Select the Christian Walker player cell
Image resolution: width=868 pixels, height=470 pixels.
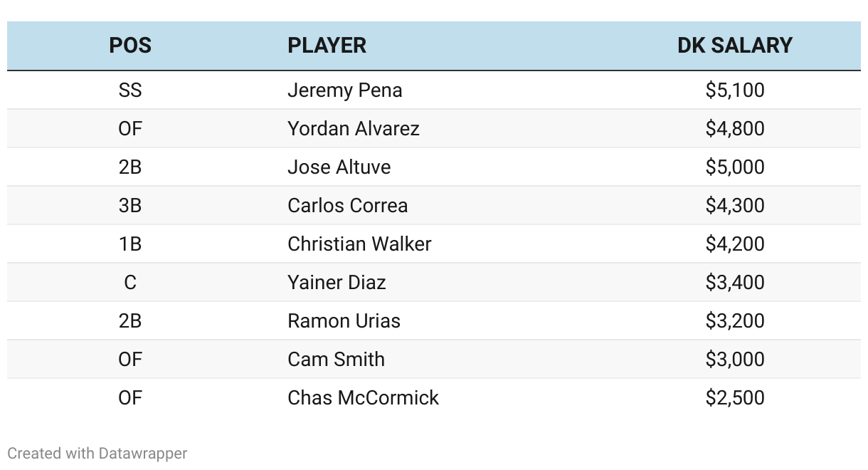[359, 244]
